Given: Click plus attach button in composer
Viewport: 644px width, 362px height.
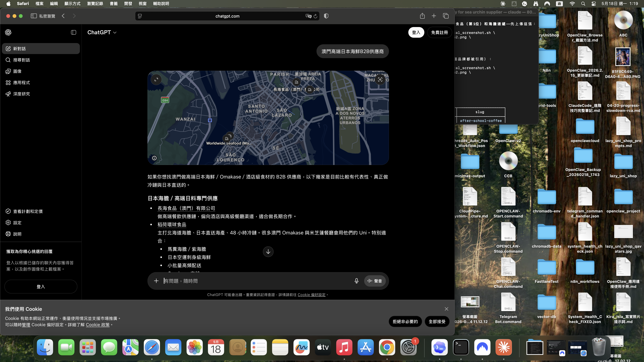Looking at the screenshot, I should 156,281.
